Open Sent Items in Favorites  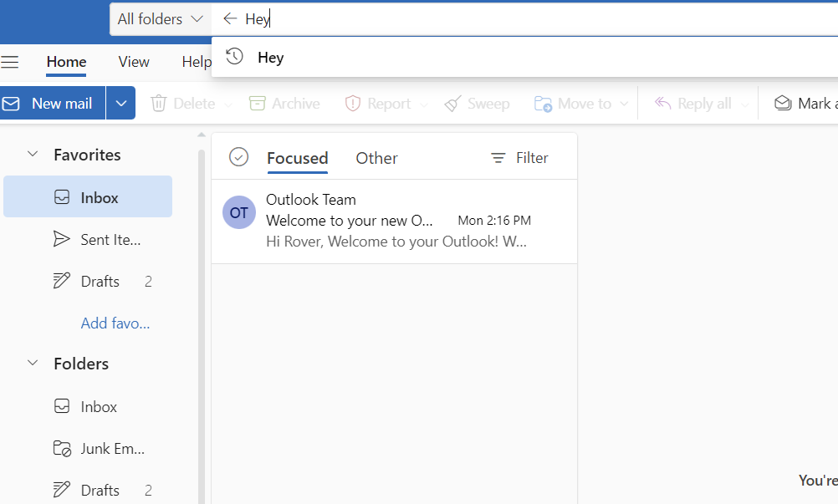coord(88,239)
